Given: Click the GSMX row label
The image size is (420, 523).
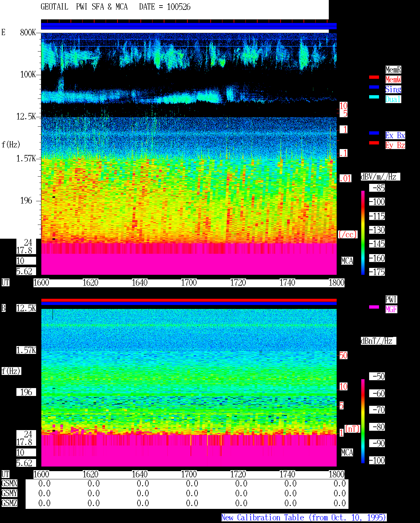Looking at the screenshot, I should coord(9,484).
